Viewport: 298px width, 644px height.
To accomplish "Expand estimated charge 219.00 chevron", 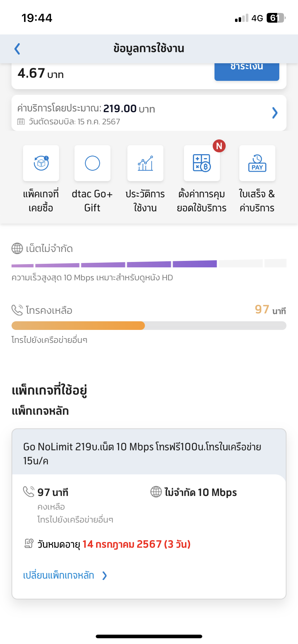I will 275,113.
